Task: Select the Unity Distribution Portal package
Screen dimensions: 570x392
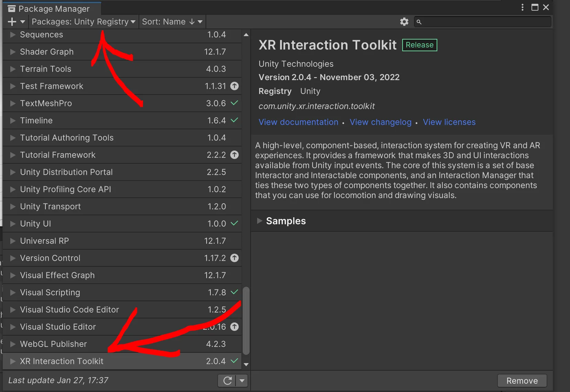Action: coord(122,172)
